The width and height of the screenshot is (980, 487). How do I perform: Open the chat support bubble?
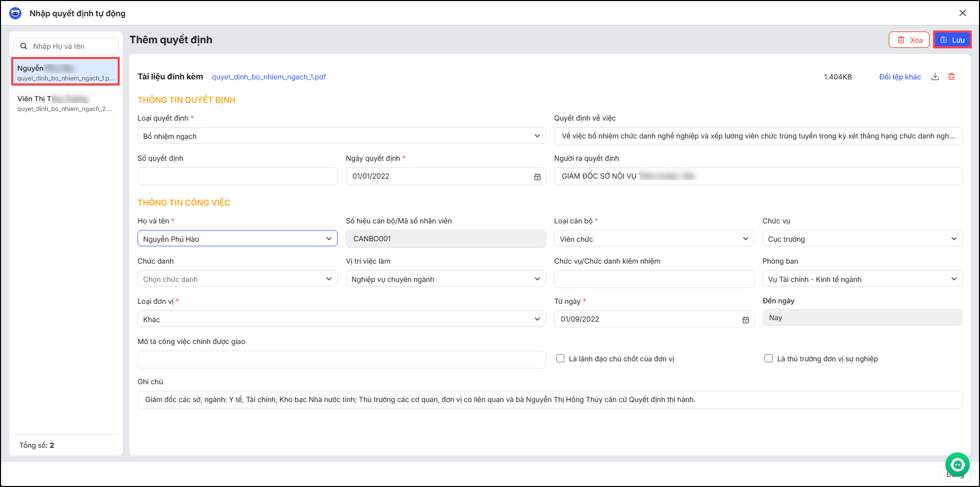pos(957,465)
